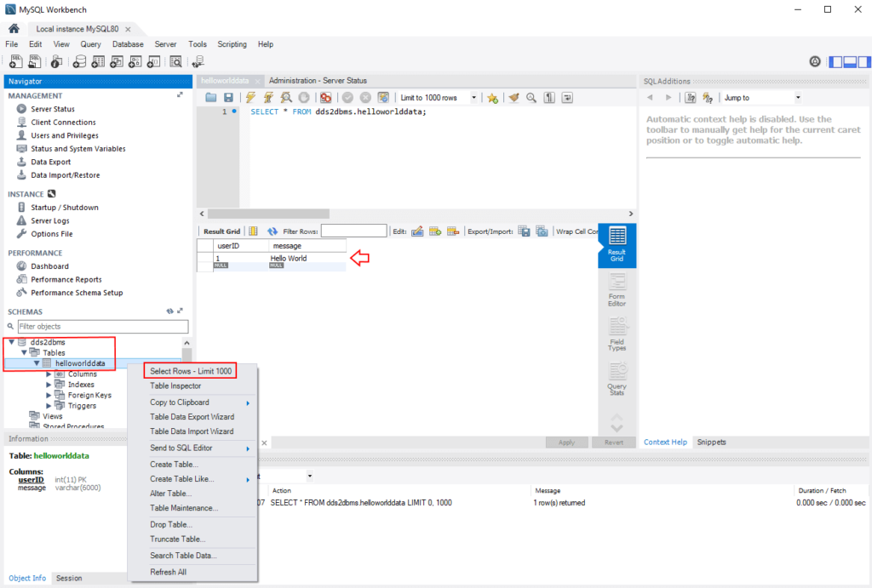Toggle the left sidebar panel visibility

pyautogui.click(x=835, y=61)
